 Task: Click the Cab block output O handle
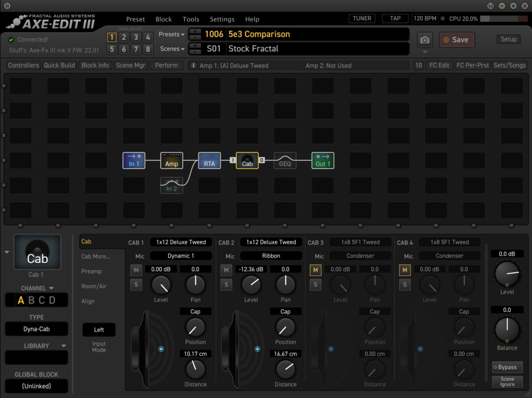pyautogui.click(x=262, y=160)
